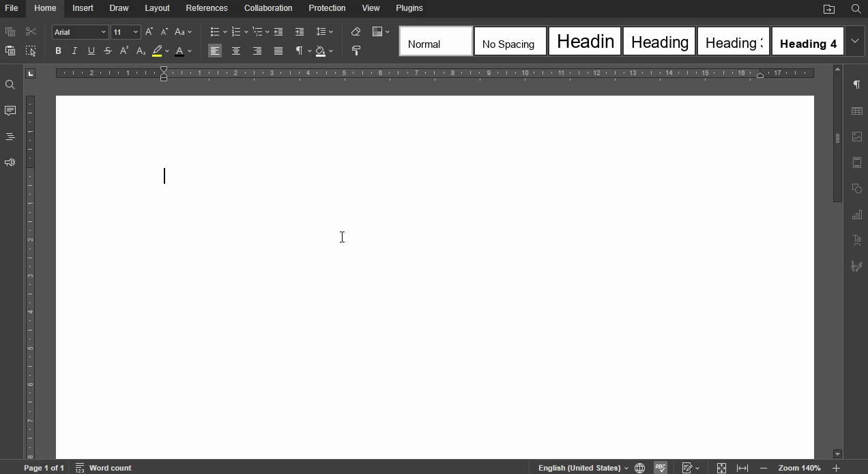Apply the Normal style
The image size is (868, 474).
pos(436,41)
